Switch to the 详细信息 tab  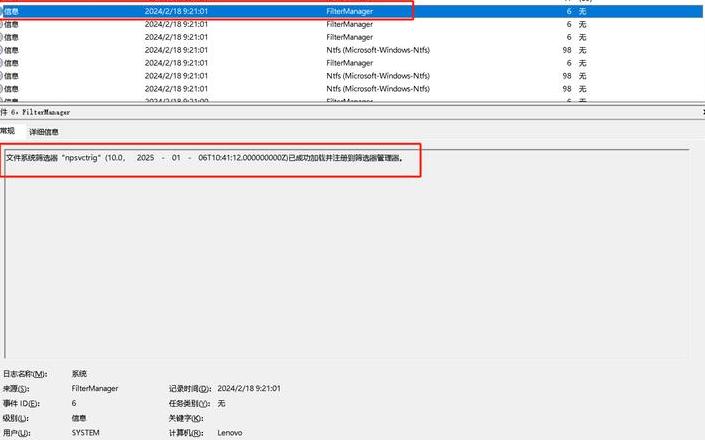(44, 132)
